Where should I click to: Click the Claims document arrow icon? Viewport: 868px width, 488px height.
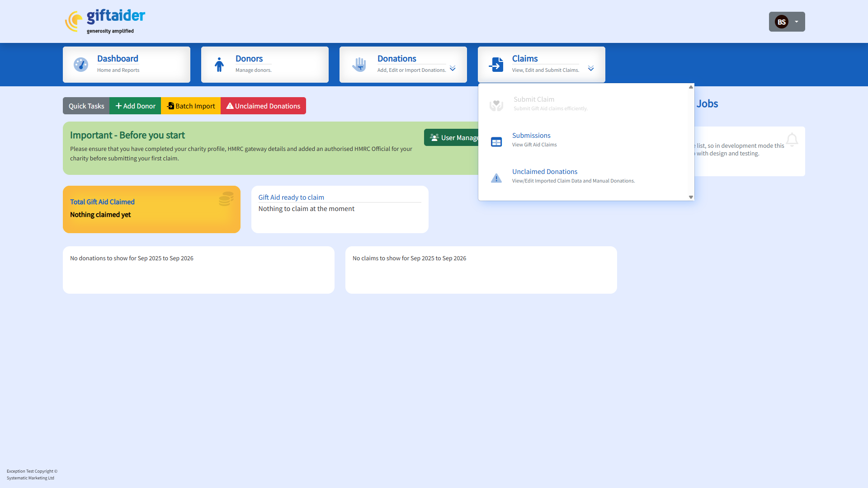[x=496, y=65]
